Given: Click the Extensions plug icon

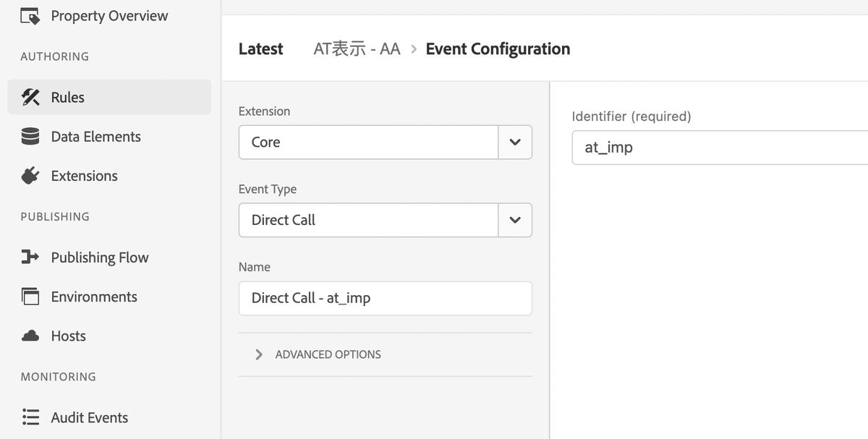Looking at the screenshot, I should (x=30, y=176).
